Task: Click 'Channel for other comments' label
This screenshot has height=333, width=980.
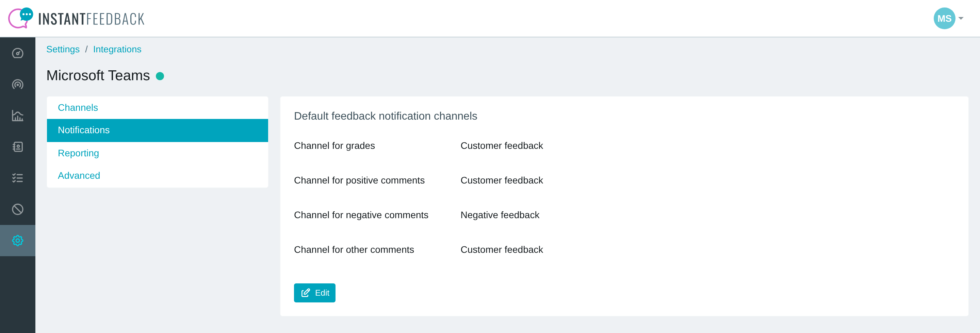Action: coord(354,249)
